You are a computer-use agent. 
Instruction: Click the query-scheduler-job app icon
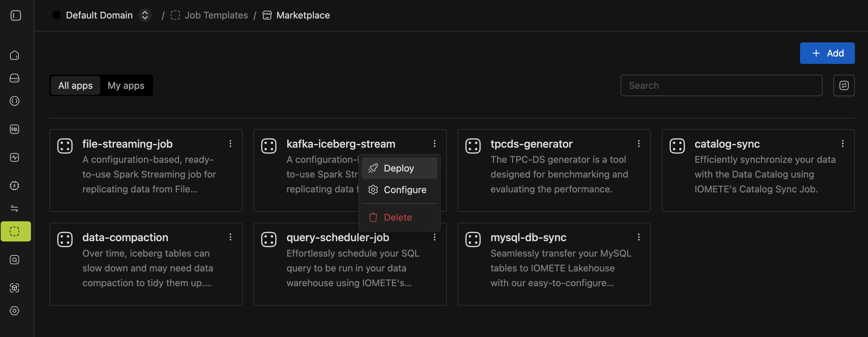click(x=268, y=239)
